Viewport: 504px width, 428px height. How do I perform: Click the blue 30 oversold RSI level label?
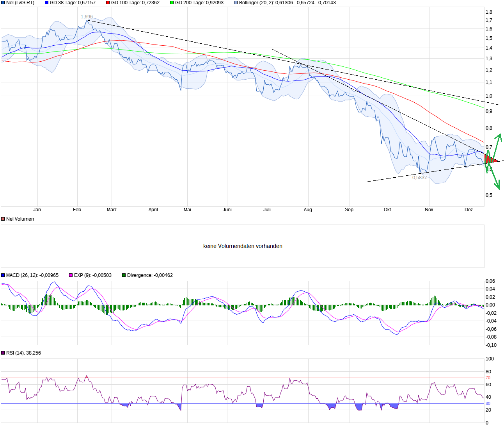pyautogui.click(x=488, y=404)
